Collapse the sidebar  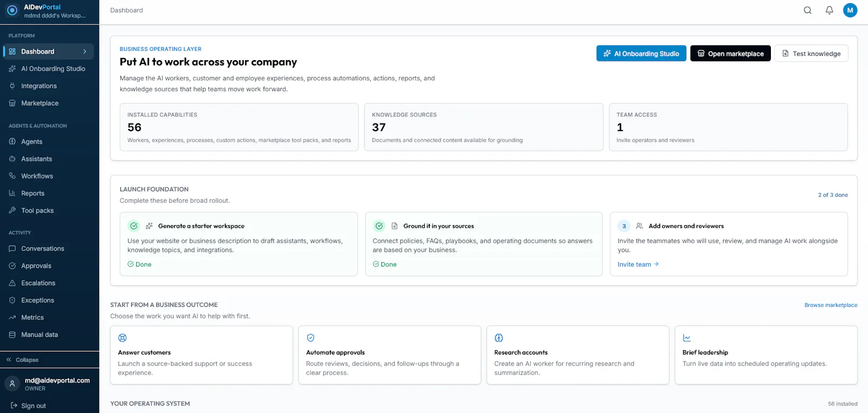coord(23,360)
